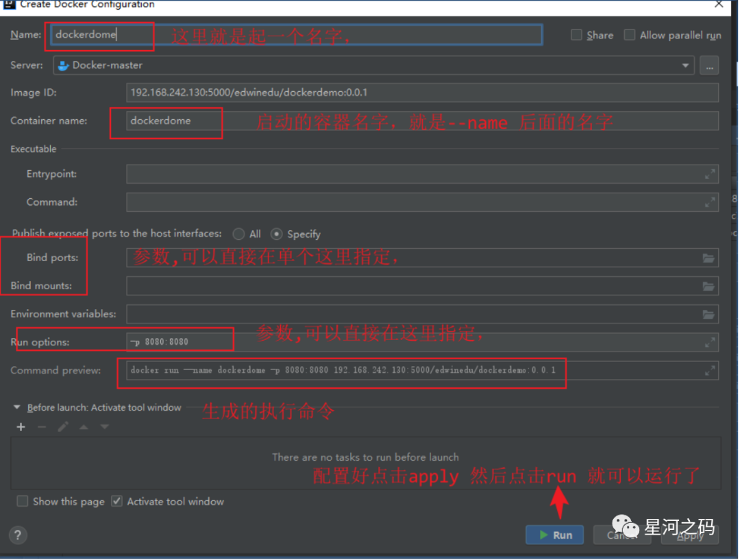The image size is (740, 560).
Task: Select the Specify radio button
Action: [x=277, y=234]
